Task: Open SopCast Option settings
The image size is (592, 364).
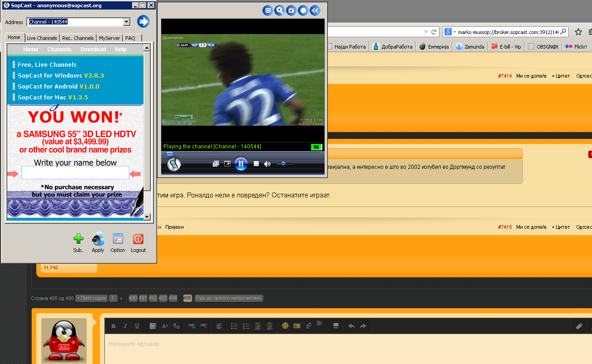Action: (118, 239)
